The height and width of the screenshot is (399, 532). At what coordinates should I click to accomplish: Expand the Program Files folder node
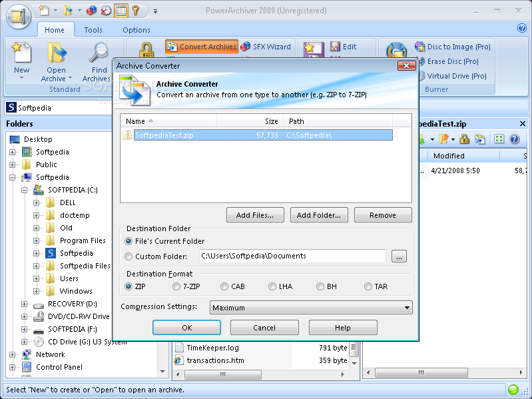pos(37,241)
